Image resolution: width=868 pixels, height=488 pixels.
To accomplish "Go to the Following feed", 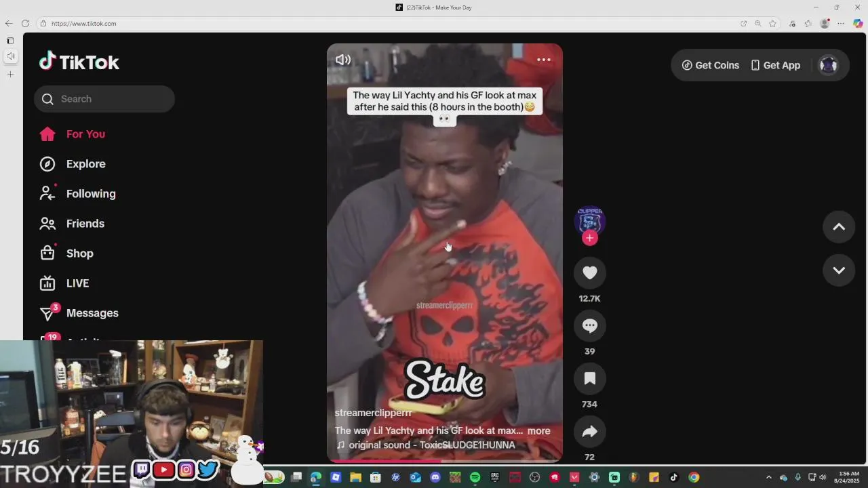I will pos(78,194).
